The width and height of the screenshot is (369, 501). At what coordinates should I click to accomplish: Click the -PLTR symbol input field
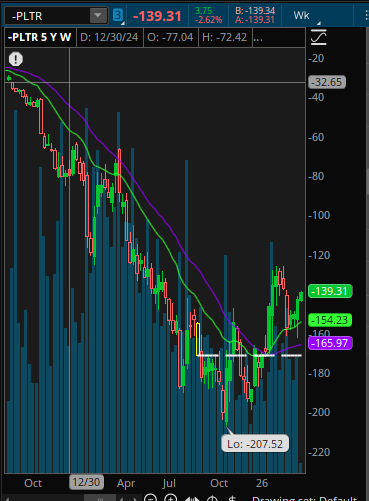click(x=48, y=16)
